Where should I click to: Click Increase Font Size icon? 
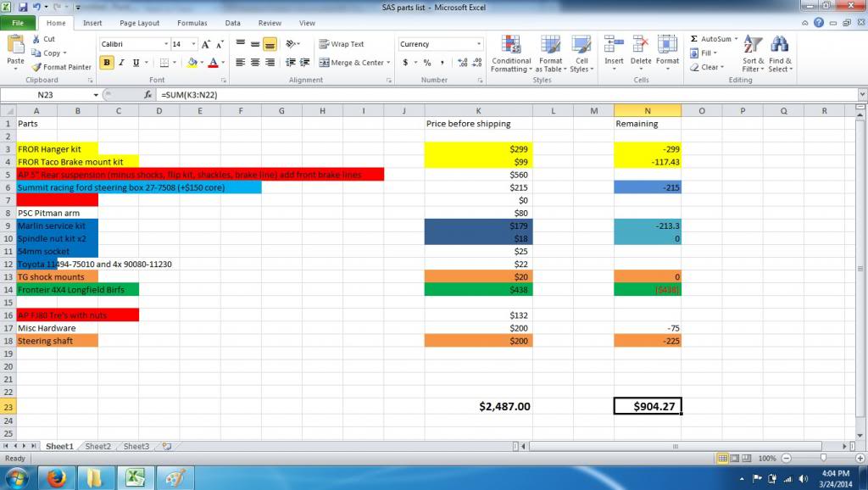point(206,44)
